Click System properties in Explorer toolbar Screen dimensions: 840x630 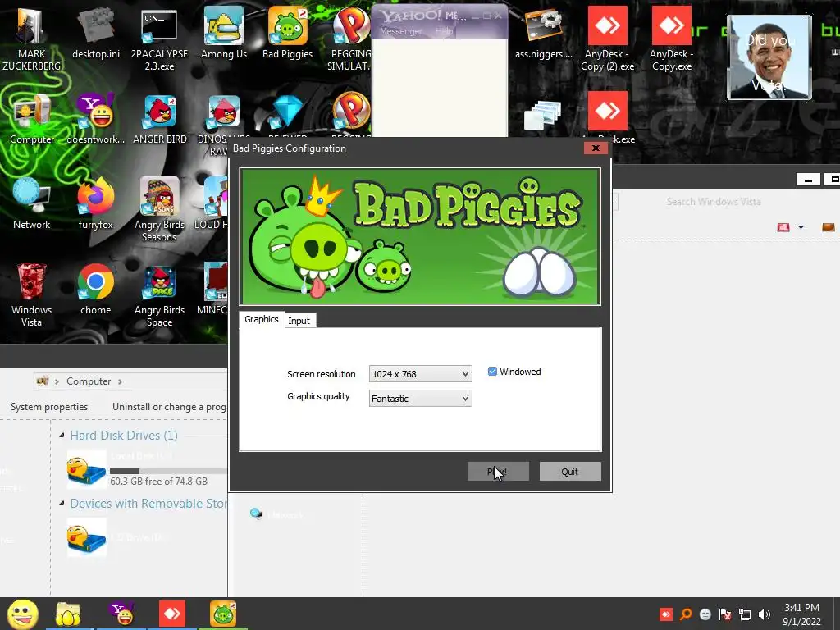point(49,407)
